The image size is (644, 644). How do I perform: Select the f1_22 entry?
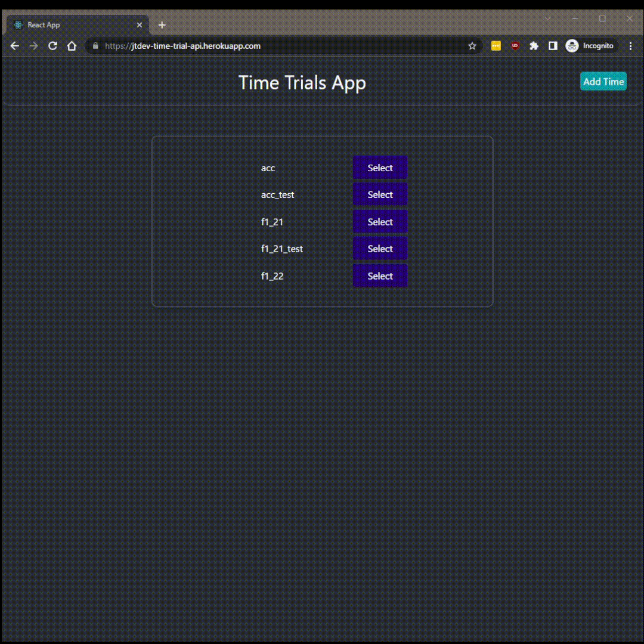coord(380,275)
